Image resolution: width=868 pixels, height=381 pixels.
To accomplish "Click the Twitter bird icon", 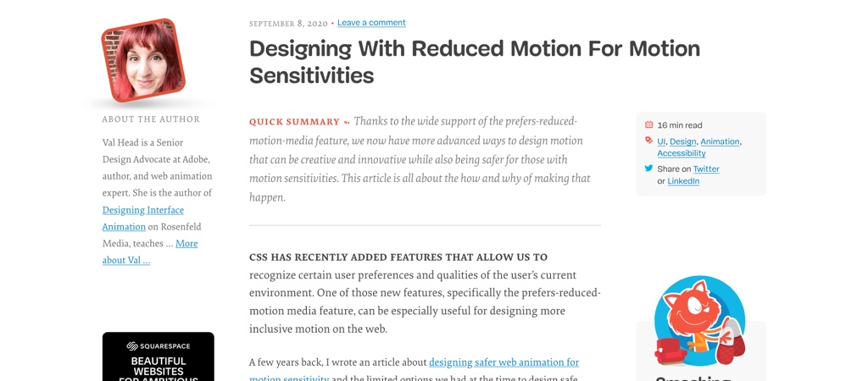I will [648, 168].
